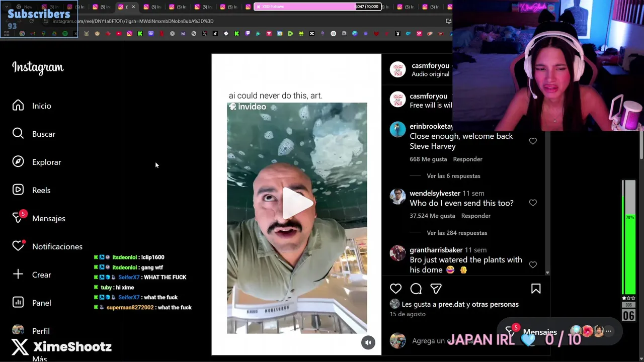Open the Panel dashboard icon

(18, 303)
